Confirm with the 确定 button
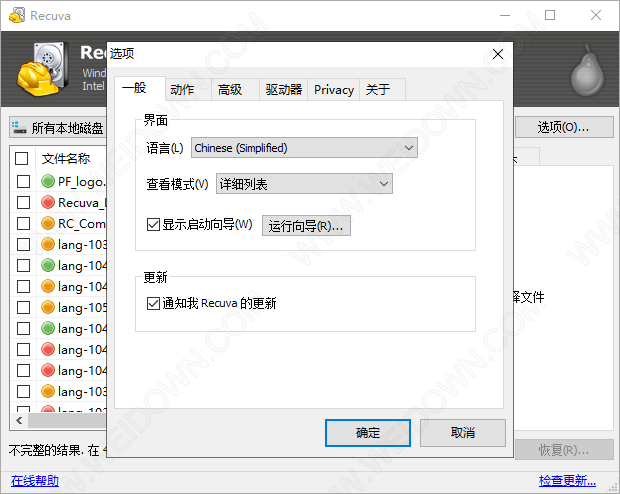 [x=368, y=433]
